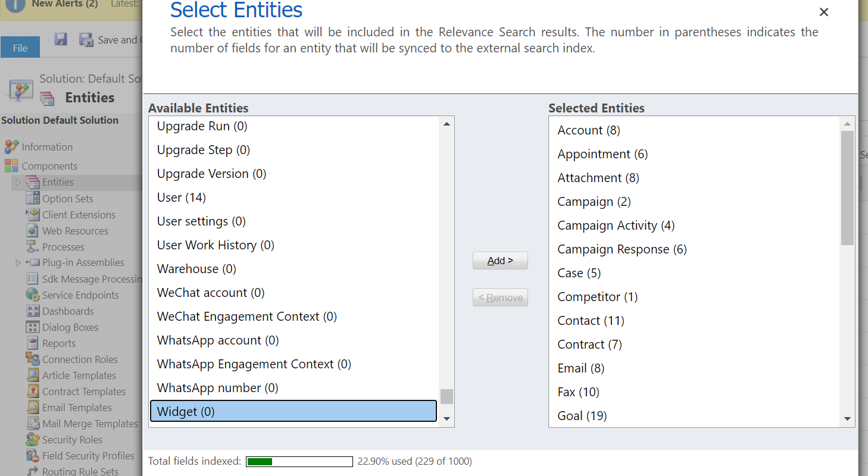This screenshot has width=868, height=476.
Task: Click the Save disk icon in toolbar
Action: tap(61, 39)
